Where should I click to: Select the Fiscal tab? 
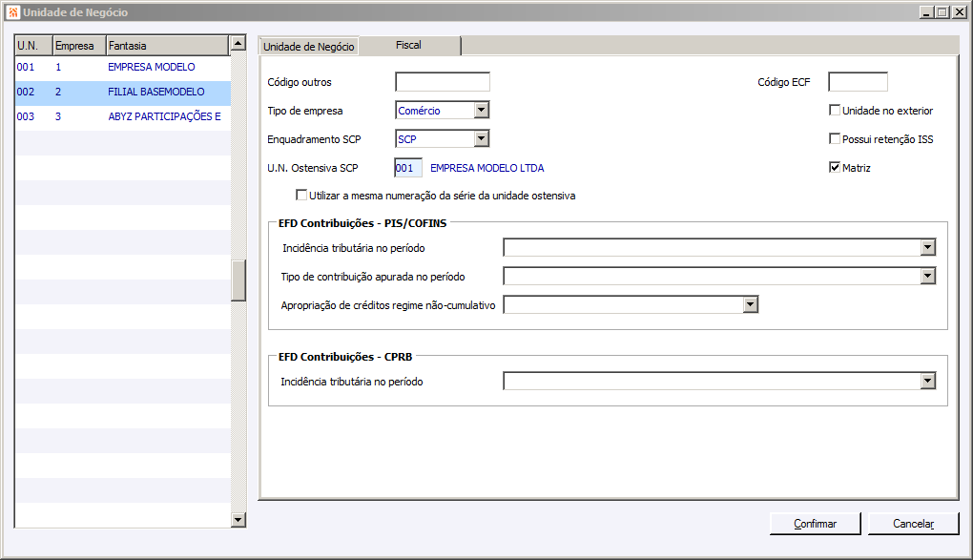point(409,45)
